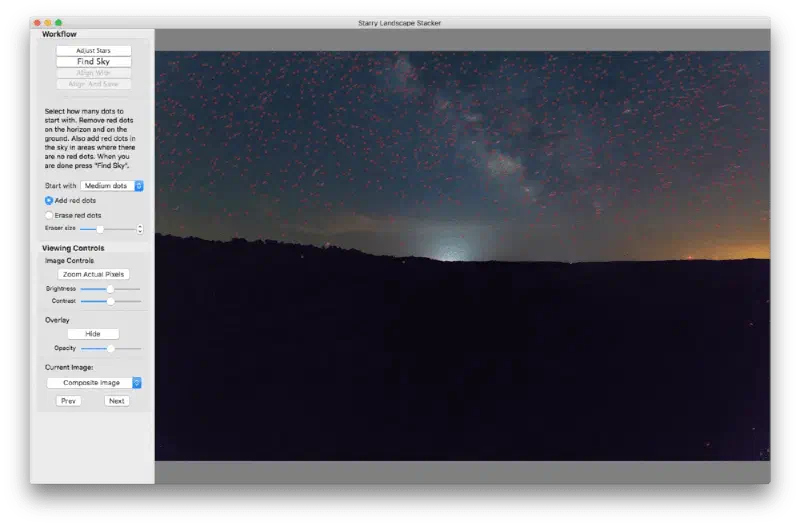
Task: Click the Milky Way core in the image
Action: click(503, 164)
